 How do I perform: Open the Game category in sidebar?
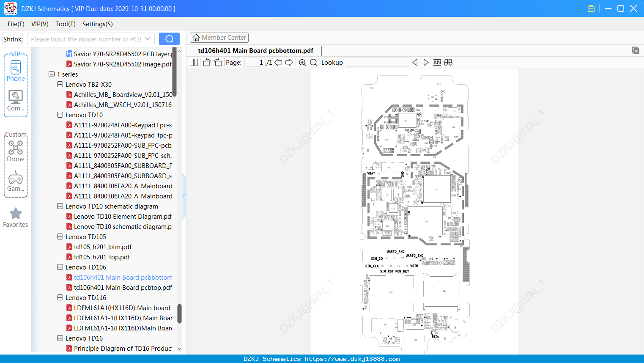(x=16, y=181)
